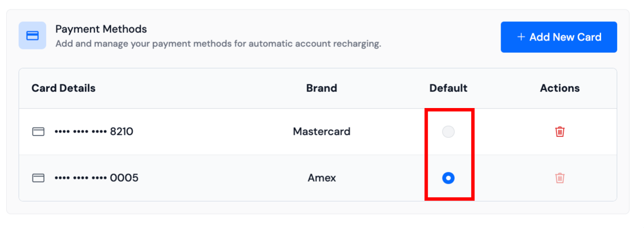
Task: Select the Amex default radio button
Action: coord(448,178)
